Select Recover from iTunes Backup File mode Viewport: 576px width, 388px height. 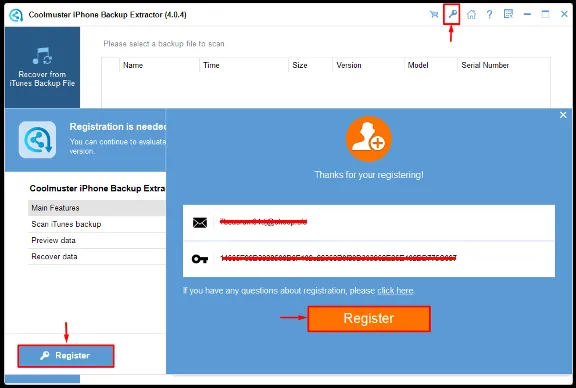[x=42, y=67]
